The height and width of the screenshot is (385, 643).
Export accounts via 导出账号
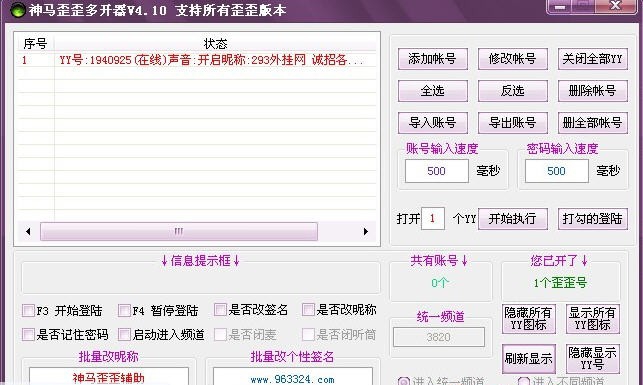click(513, 123)
